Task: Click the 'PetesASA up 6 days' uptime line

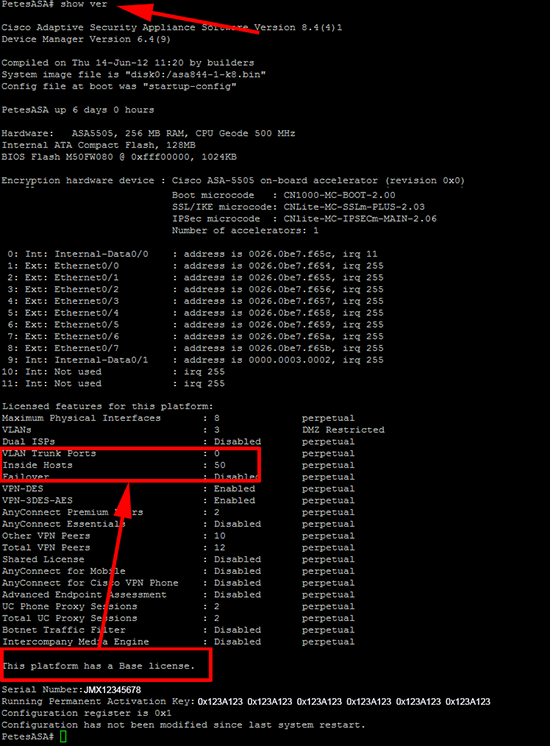Action: click(78, 110)
